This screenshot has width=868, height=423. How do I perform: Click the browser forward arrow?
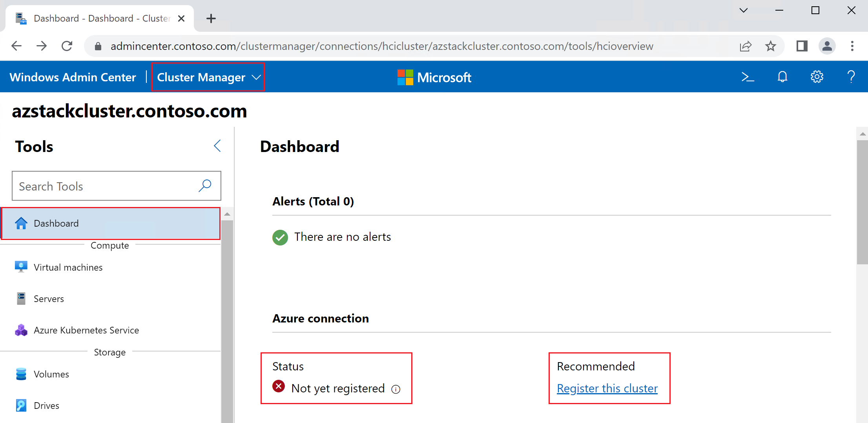(x=42, y=46)
